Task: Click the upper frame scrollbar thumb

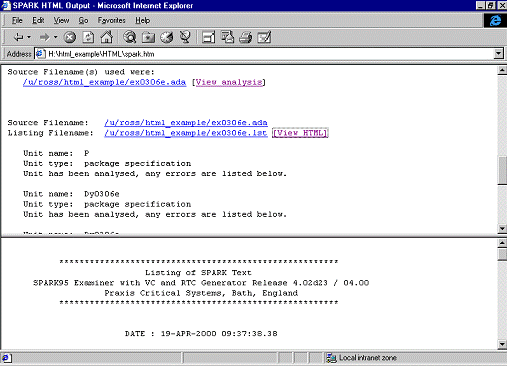Action: pos(502,170)
